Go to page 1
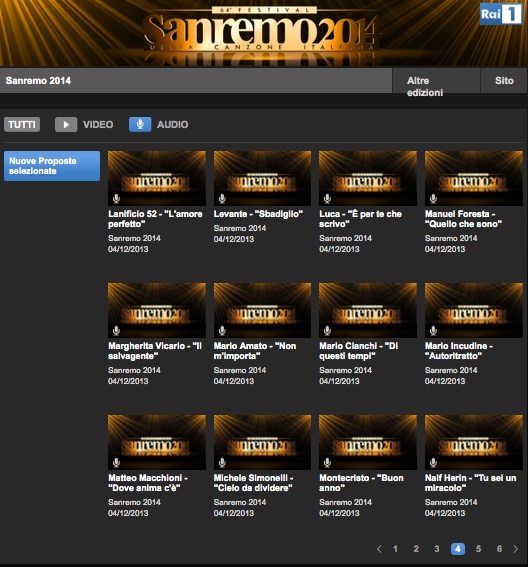The image size is (528, 567). [395, 549]
